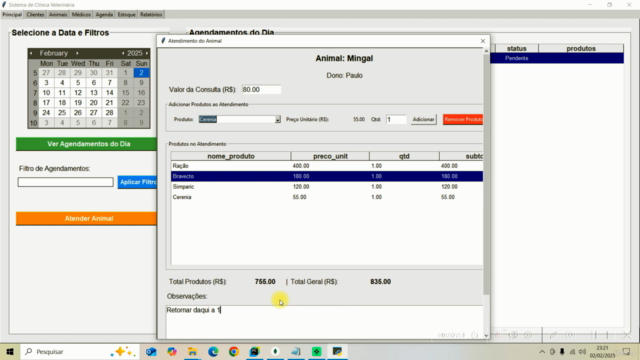The image size is (640, 360).
Task: Click the Filtro de Agendamentos text box
Action: [65, 182]
